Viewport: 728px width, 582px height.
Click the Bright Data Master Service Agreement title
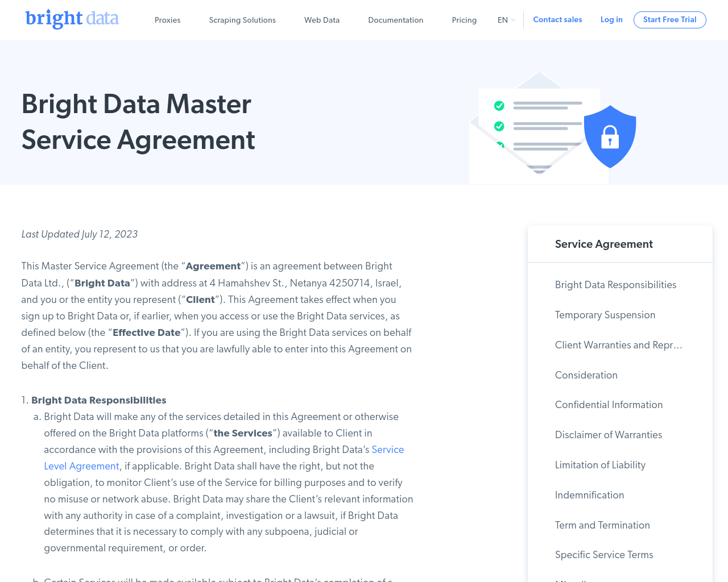coord(138,122)
